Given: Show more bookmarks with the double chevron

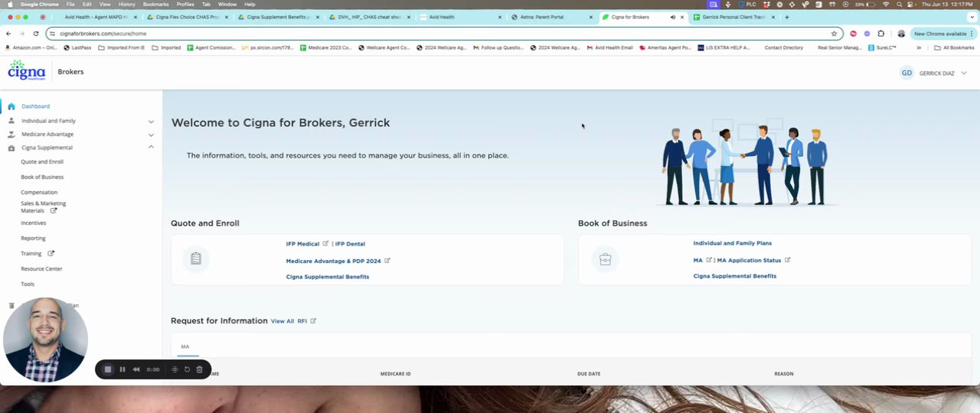Looking at the screenshot, I should [919, 47].
